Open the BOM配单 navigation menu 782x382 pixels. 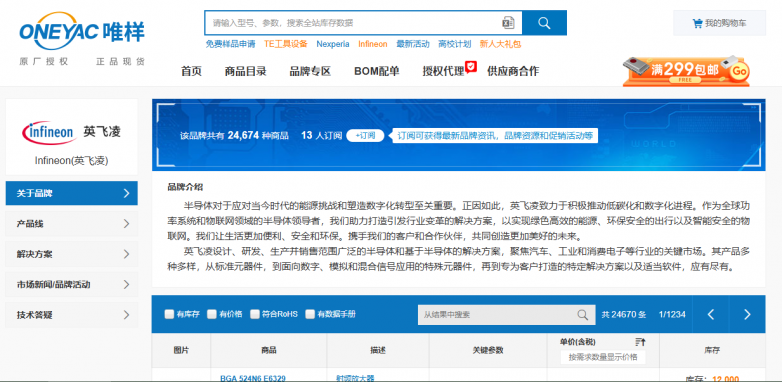click(x=377, y=71)
